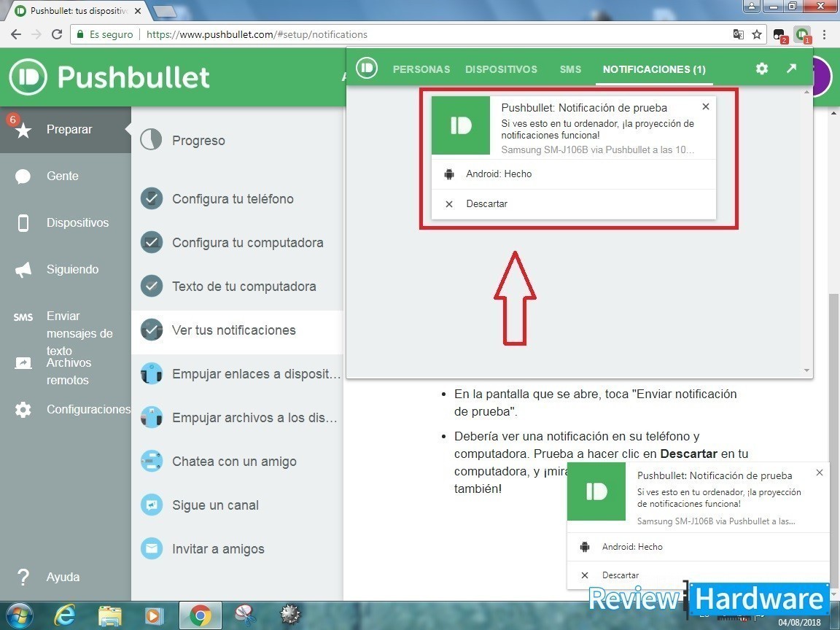Select Progreso setup step
The width and height of the screenshot is (840, 630).
[x=237, y=140]
